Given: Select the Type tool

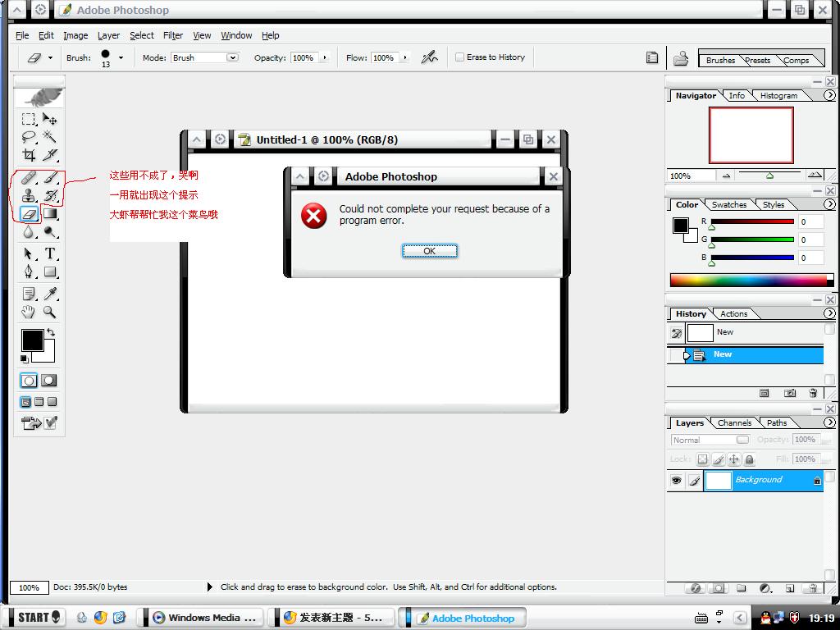Looking at the screenshot, I should (50, 254).
